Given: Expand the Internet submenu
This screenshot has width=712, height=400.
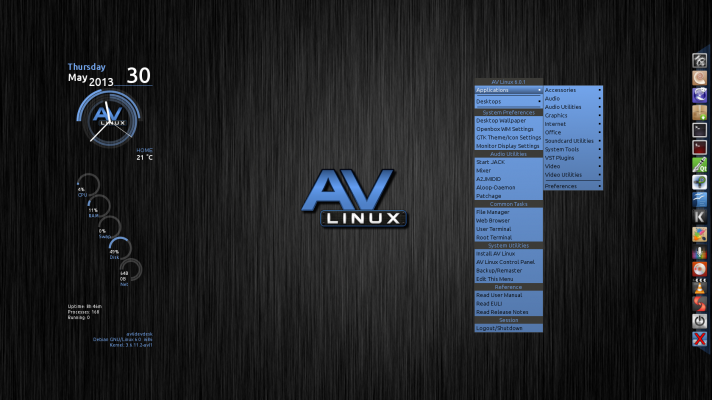Looking at the screenshot, I should 573,124.
